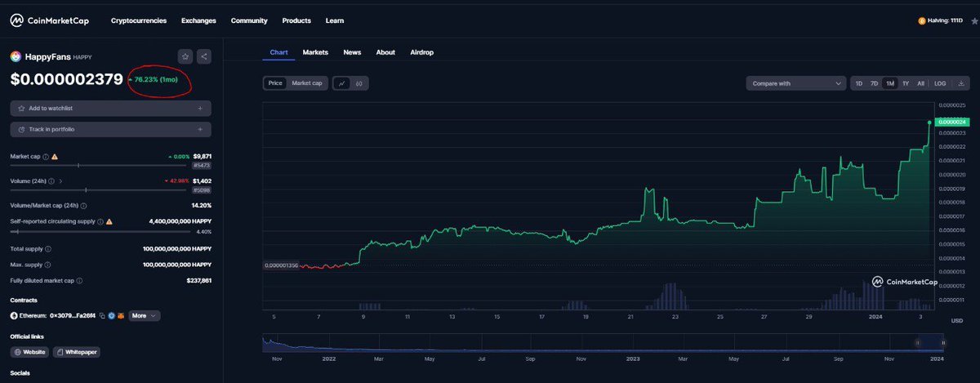Select Price chart mode
This screenshot has width=980, height=383.
pos(275,83)
